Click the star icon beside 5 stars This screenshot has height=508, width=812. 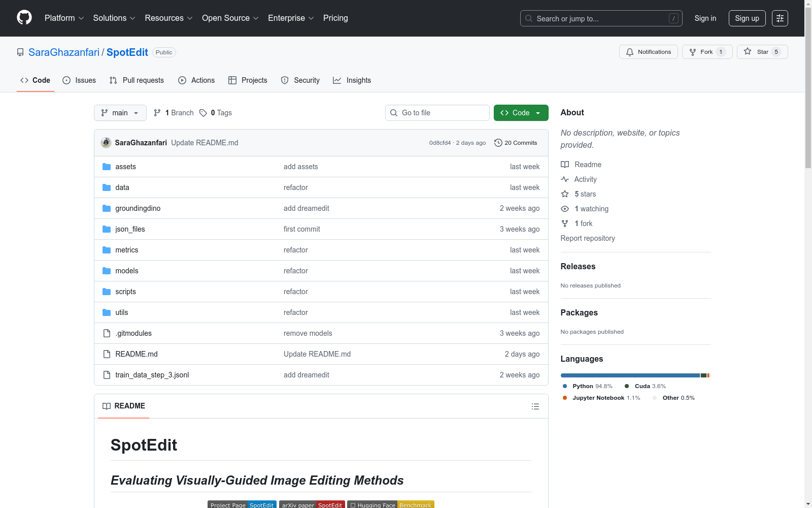pos(565,194)
